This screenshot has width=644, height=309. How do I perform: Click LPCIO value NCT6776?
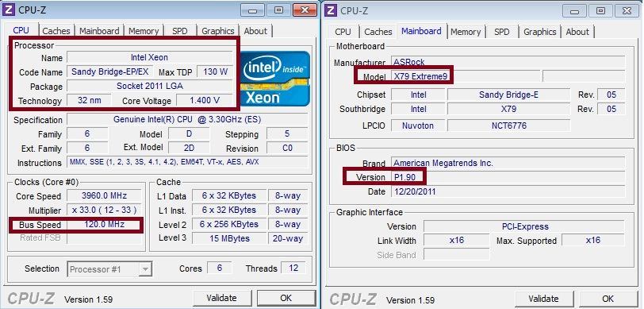tap(508, 126)
